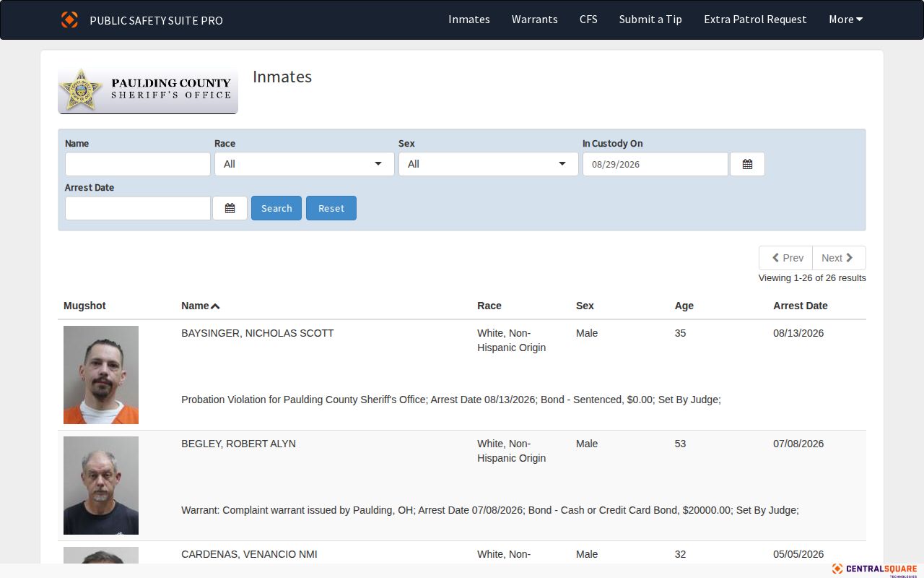Open the More menu
Screen dimensions: 924x578
[x=845, y=20]
